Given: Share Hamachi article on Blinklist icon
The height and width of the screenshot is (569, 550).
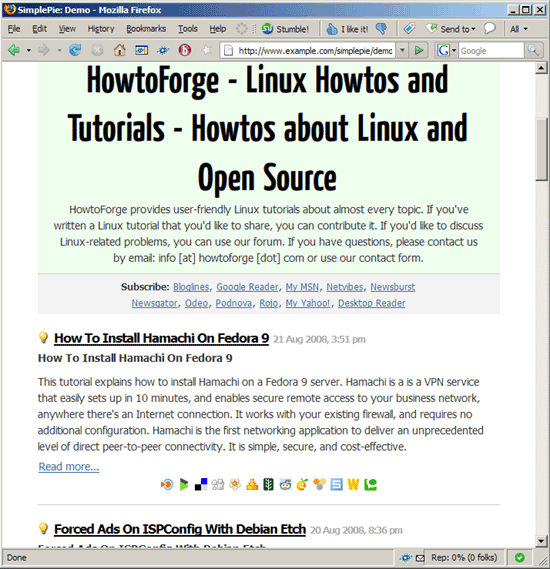Looking at the screenshot, I should coord(167,484).
